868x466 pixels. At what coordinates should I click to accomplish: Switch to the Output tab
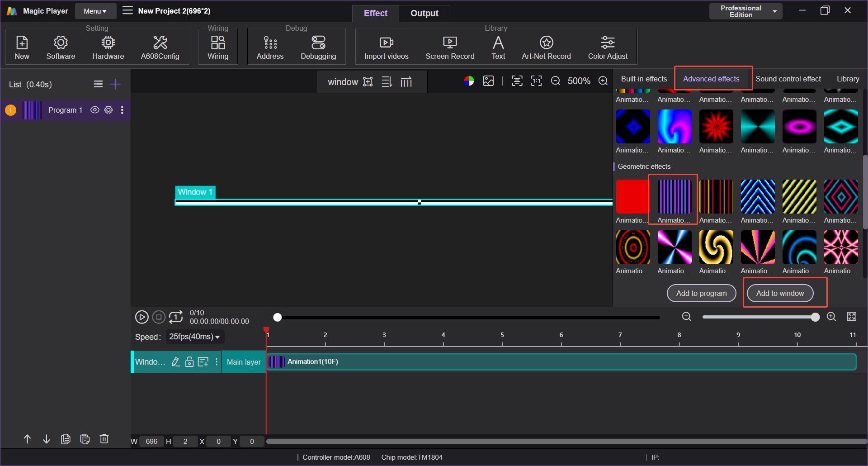pyautogui.click(x=425, y=13)
